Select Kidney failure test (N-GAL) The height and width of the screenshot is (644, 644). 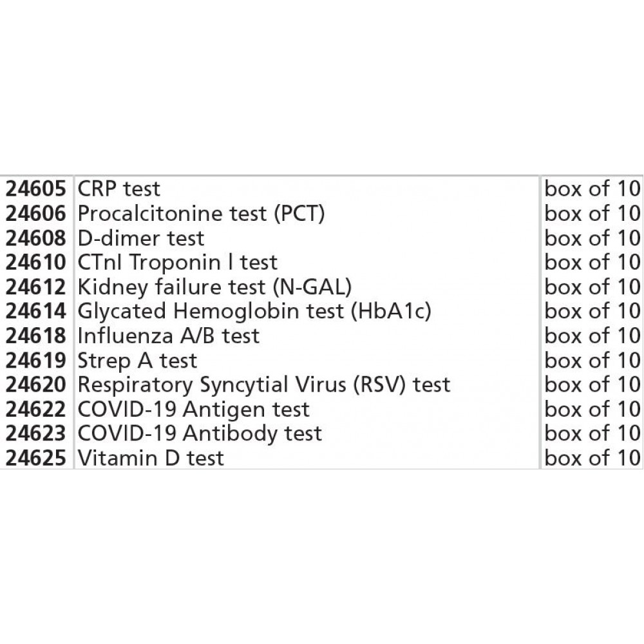[x=214, y=287]
